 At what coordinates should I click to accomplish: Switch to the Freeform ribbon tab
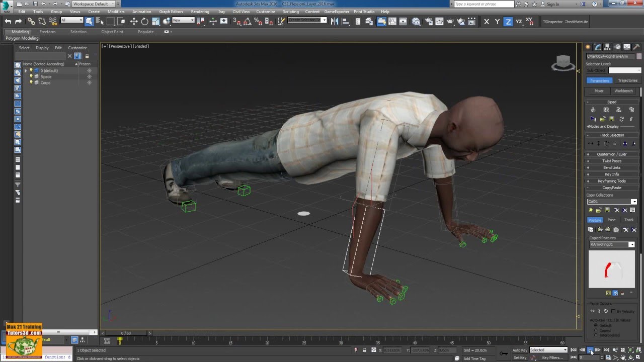pos(48,32)
